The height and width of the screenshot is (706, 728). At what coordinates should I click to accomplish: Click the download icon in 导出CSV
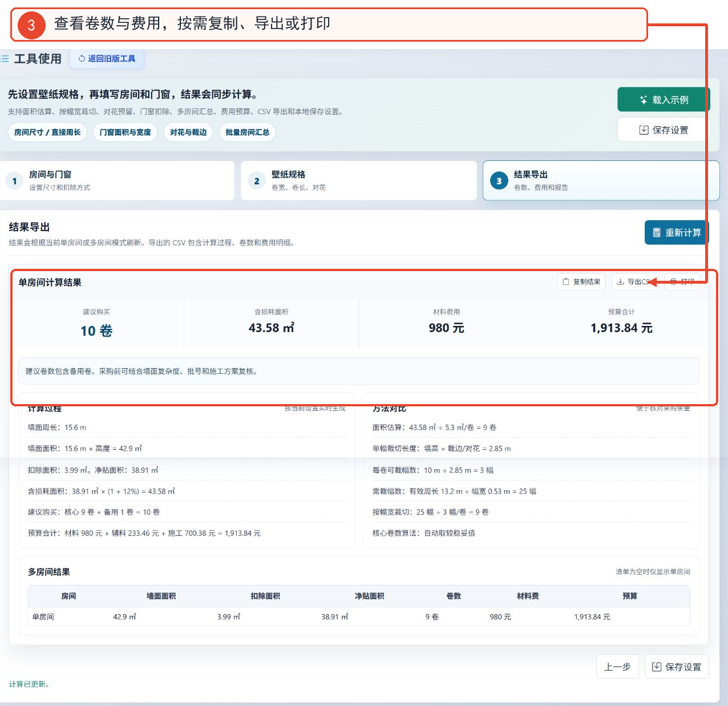point(620,281)
